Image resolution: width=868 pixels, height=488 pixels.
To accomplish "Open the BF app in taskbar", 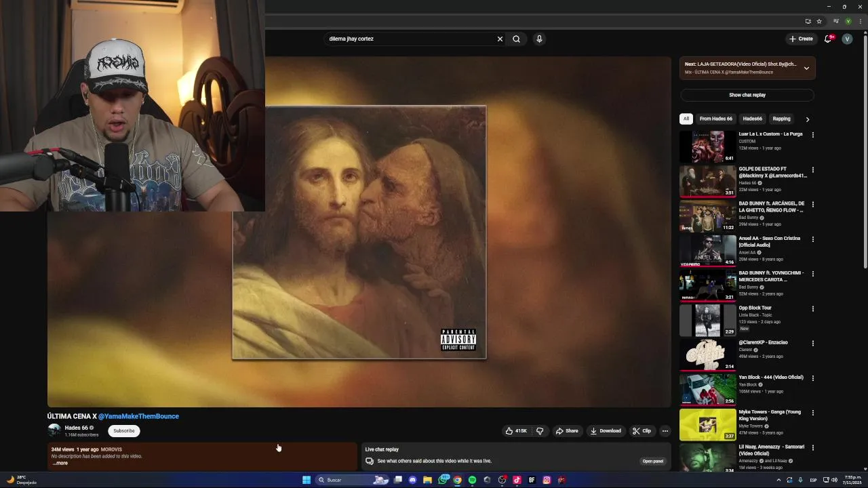I will [532, 480].
